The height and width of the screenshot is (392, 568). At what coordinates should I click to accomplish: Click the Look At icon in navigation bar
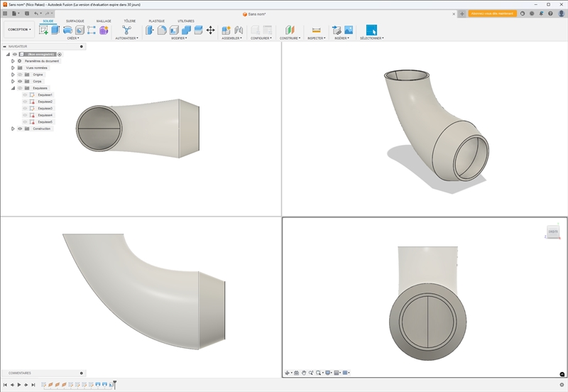[296, 373]
